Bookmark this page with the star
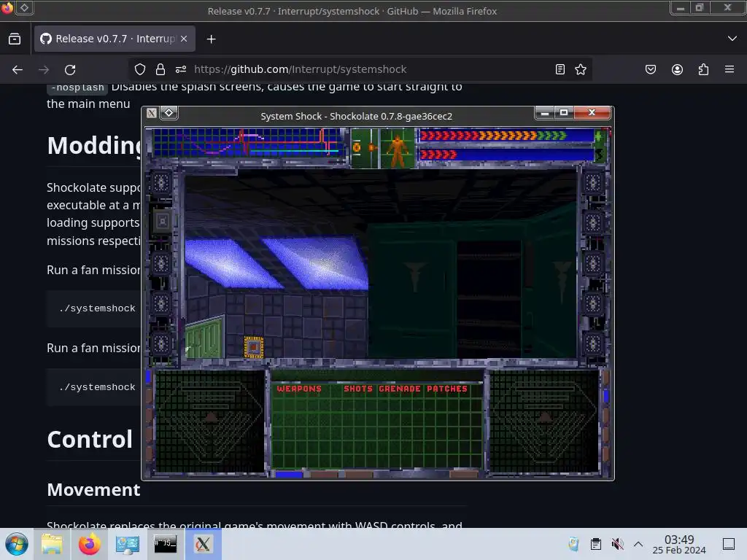Viewport: 747px width, 560px height. (580, 69)
